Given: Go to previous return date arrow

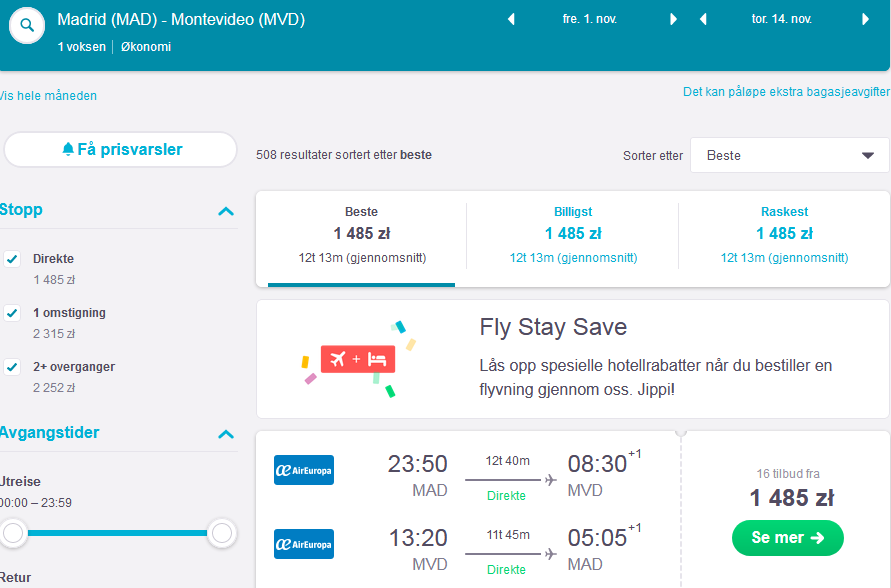Looking at the screenshot, I should [703, 19].
